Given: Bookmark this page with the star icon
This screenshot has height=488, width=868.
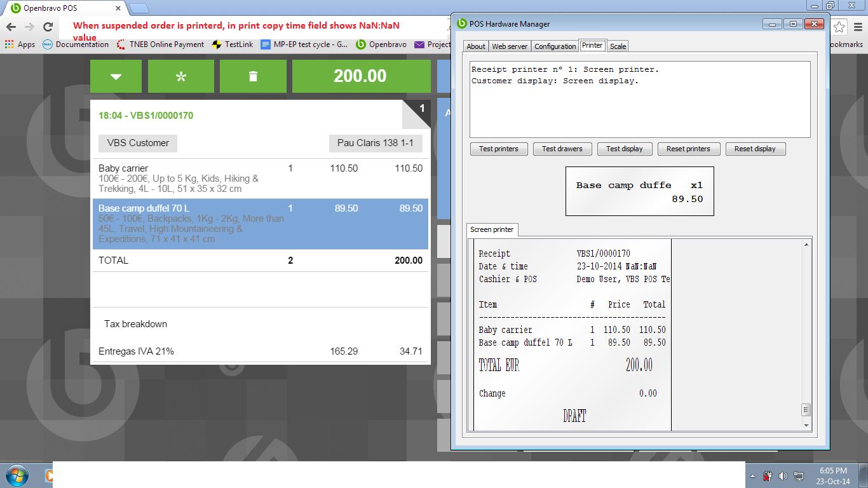Looking at the screenshot, I should coord(839,27).
